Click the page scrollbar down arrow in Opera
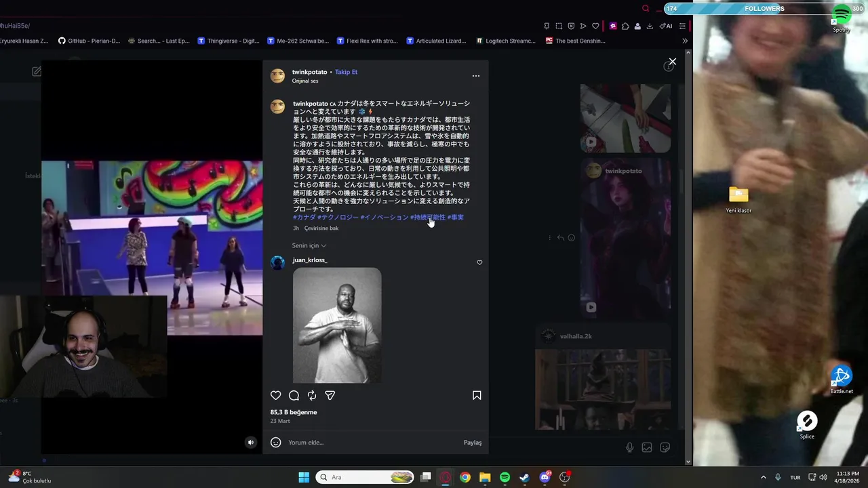This screenshot has height=488, width=868. pos(688,462)
